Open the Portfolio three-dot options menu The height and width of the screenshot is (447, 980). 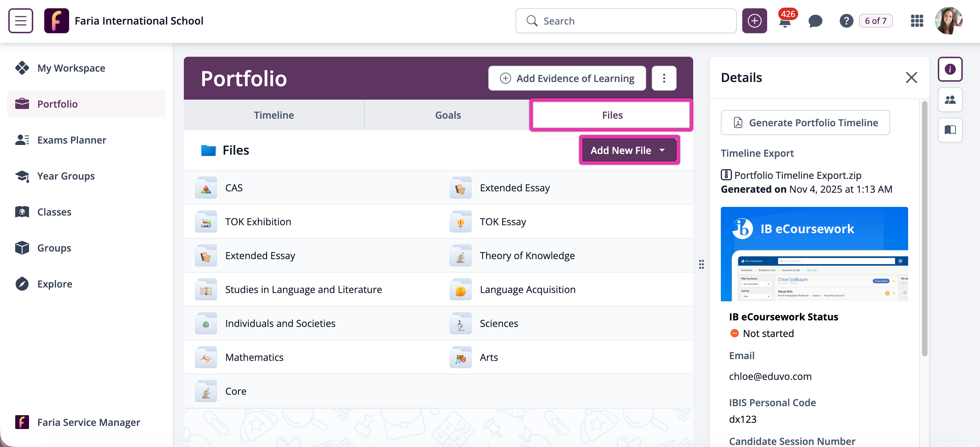coord(664,79)
